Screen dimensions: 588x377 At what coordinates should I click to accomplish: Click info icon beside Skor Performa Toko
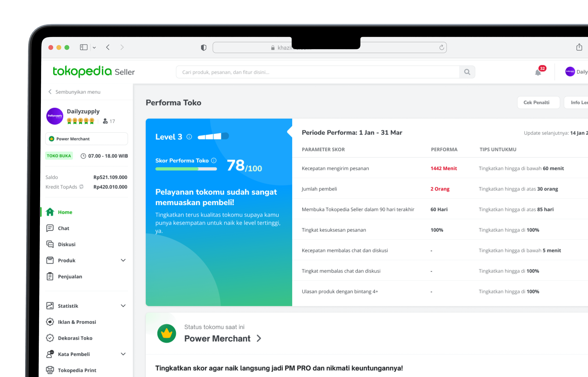(214, 160)
